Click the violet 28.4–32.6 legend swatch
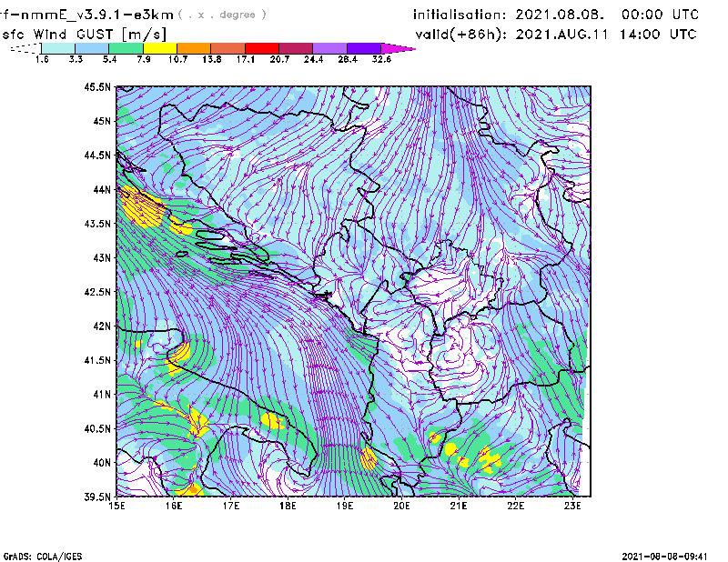728x562 pixels. click(x=364, y=48)
